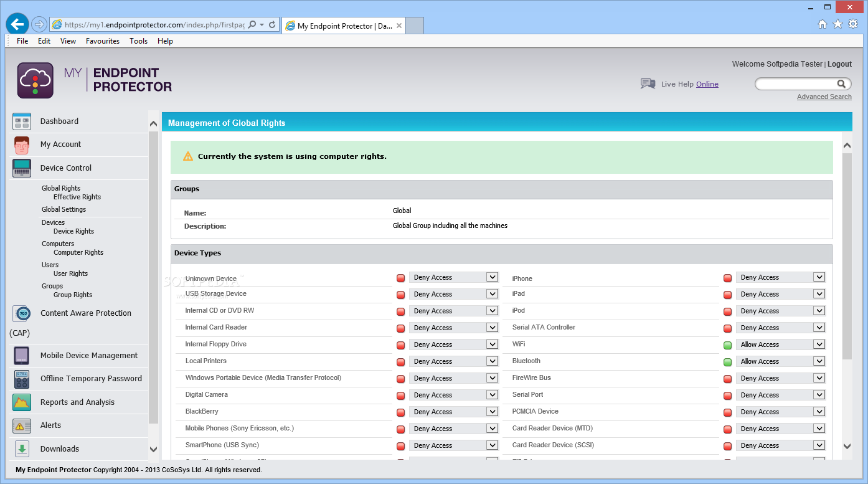The width and height of the screenshot is (868, 484).
Task: Click the Live Help Online link
Action: tap(707, 84)
